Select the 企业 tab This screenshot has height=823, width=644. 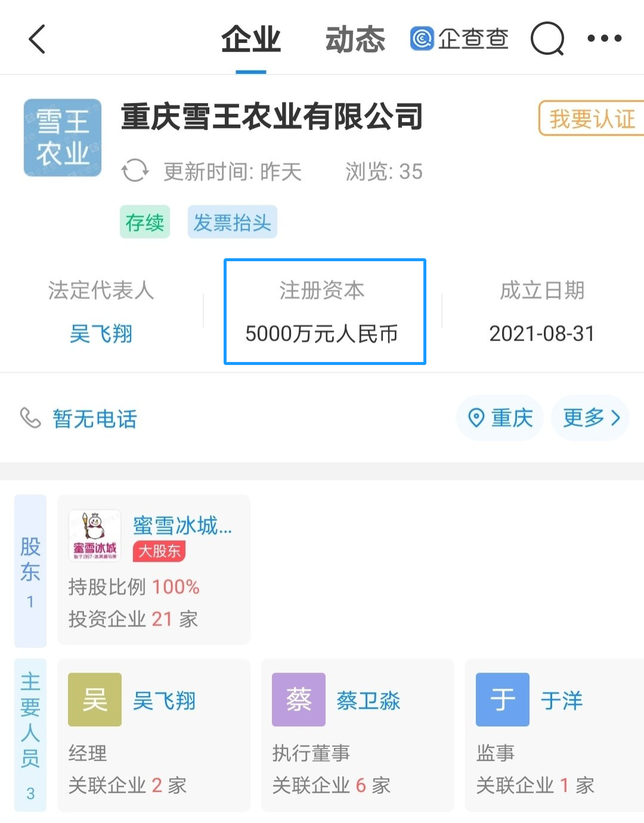(x=251, y=40)
